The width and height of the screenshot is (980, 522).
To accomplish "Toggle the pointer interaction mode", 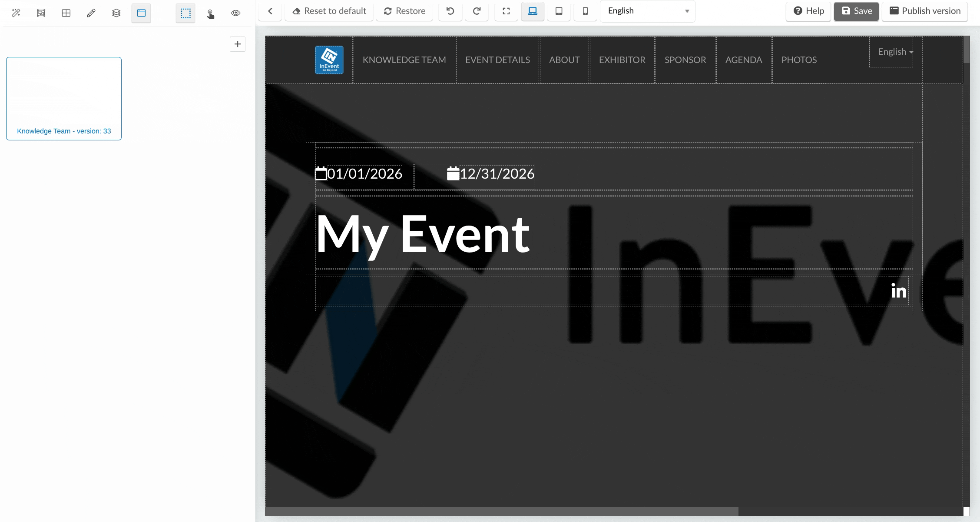I will tap(211, 13).
